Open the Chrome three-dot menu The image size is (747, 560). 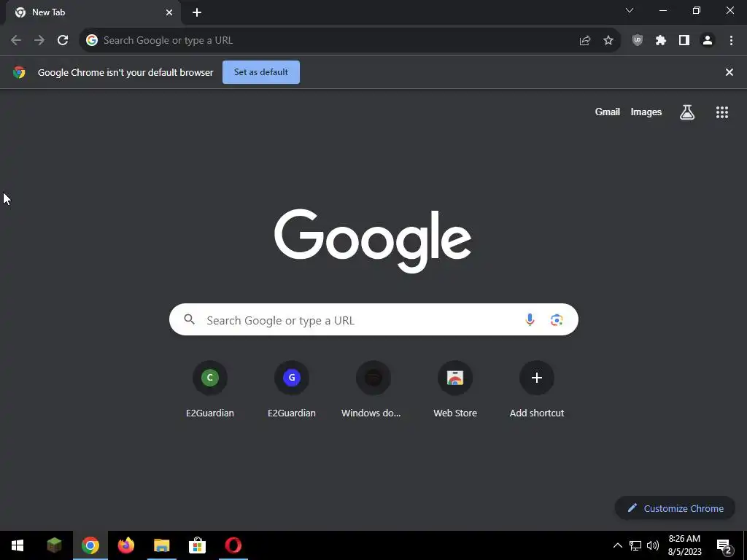731,41
